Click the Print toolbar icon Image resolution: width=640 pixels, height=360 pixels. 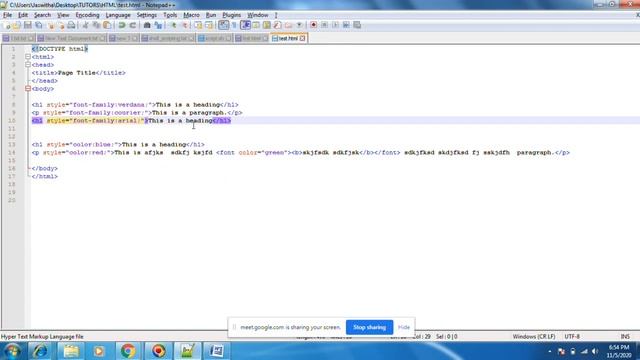point(71,25)
